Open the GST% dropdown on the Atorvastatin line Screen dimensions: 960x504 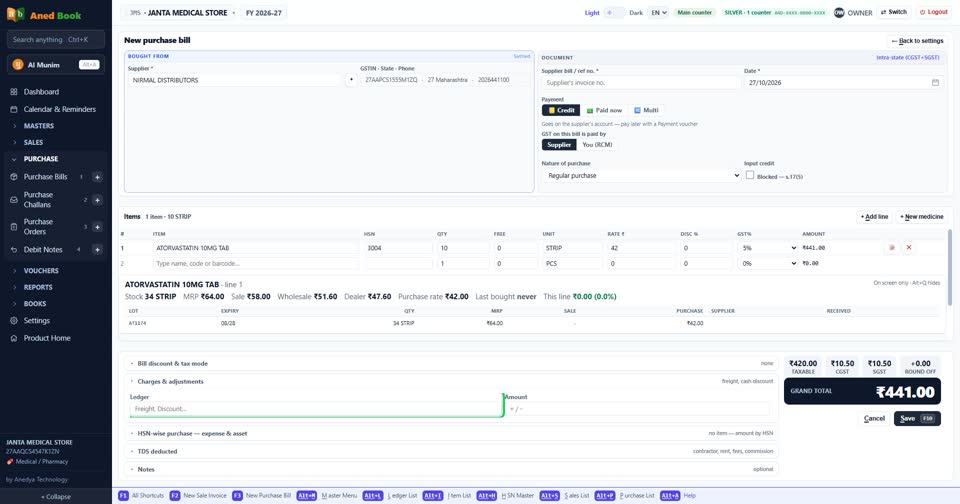point(767,248)
